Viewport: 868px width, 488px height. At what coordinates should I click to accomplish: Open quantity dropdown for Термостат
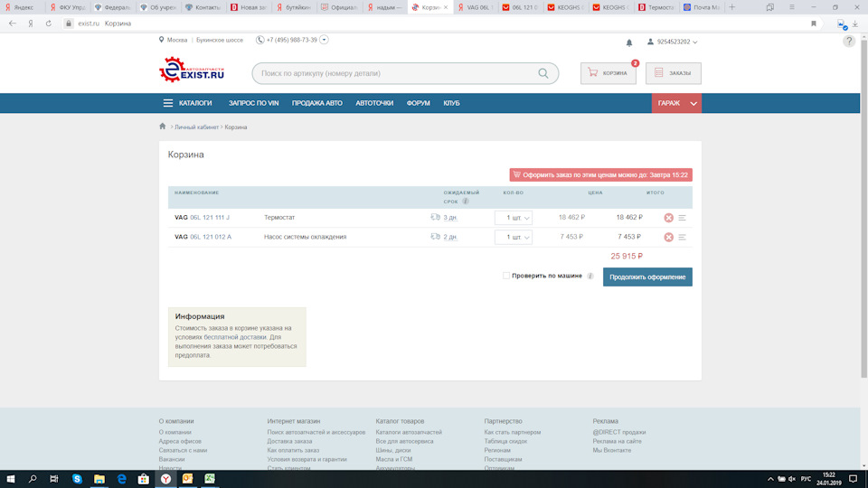coord(514,218)
